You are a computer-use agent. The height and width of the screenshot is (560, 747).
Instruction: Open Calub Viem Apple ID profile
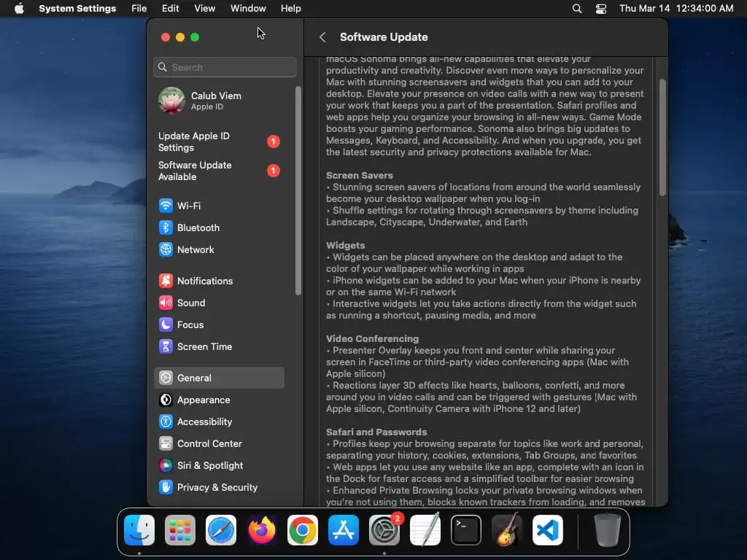point(219,101)
